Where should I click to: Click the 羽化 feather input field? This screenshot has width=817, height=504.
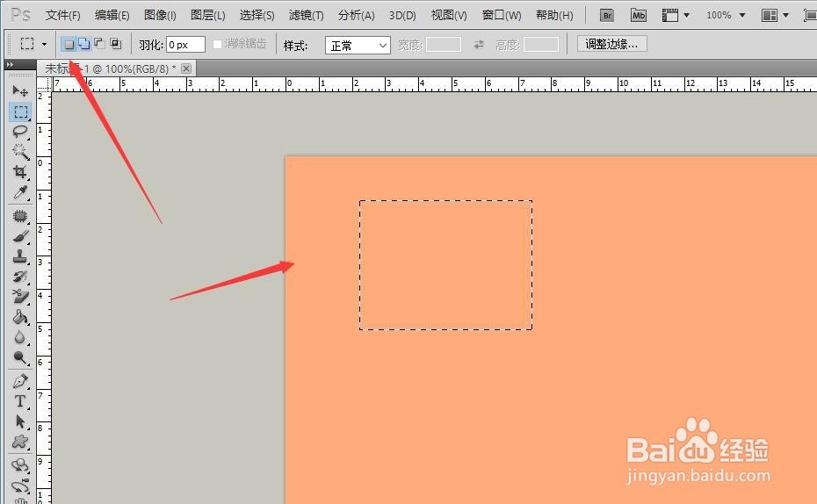(x=185, y=45)
